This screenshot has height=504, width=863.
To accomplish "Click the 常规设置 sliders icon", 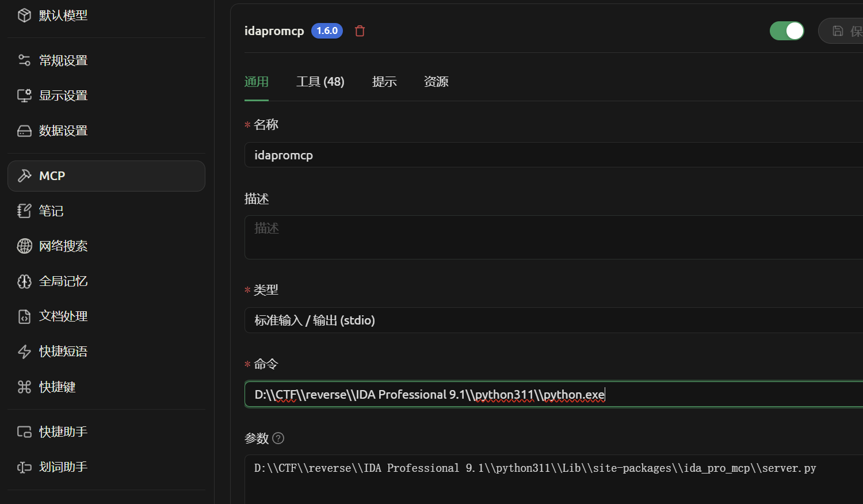I will click(24, 60).
